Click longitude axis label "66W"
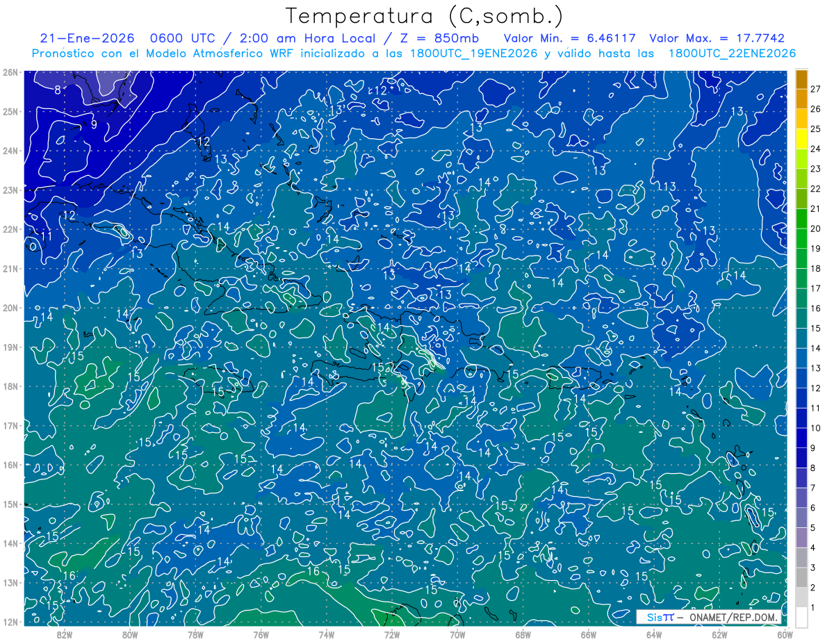Viewport: 834px width, 644px height. click(x=589, y=634)
